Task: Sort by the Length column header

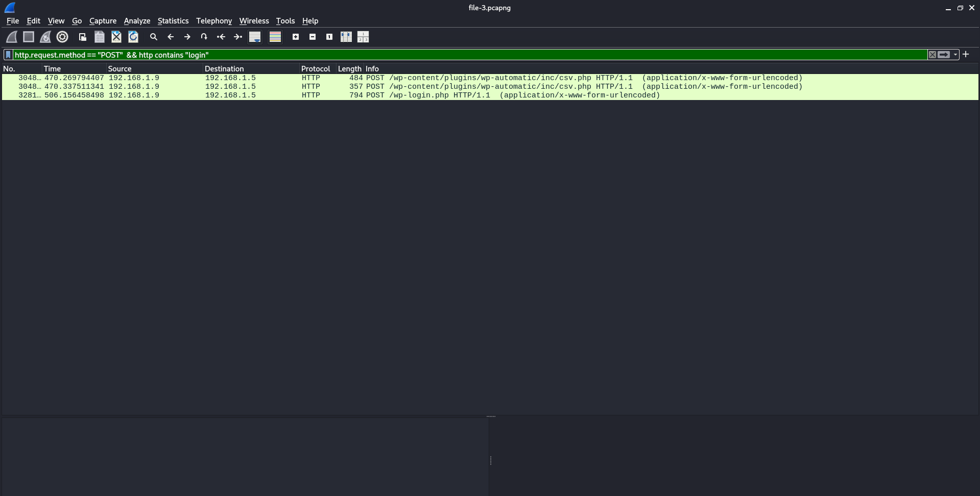Action: point(350,68)
